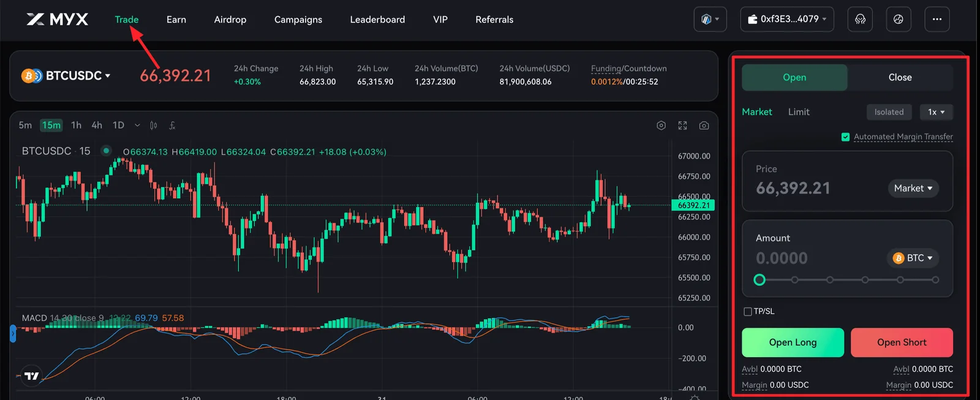Open the network selector dropdown
The height and width of the screenshot is (400, 980).
coord(710,19)
